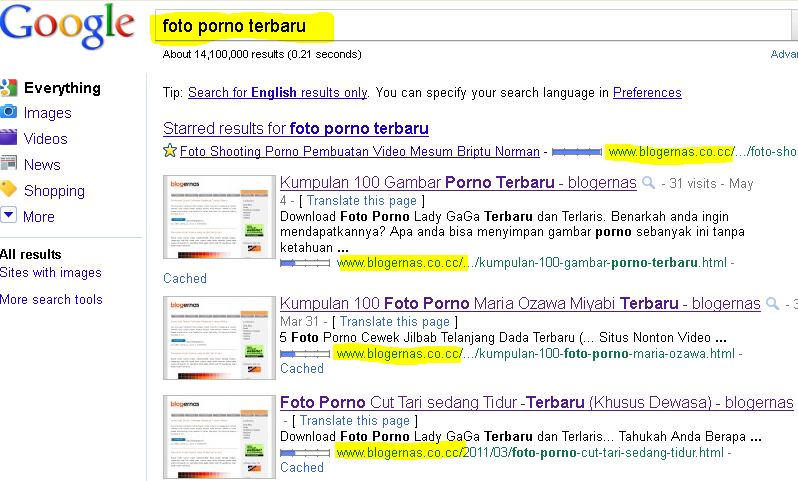Translate the Kumpulan 100 Gambar page

pyautogui.click(x=362, y=201)
